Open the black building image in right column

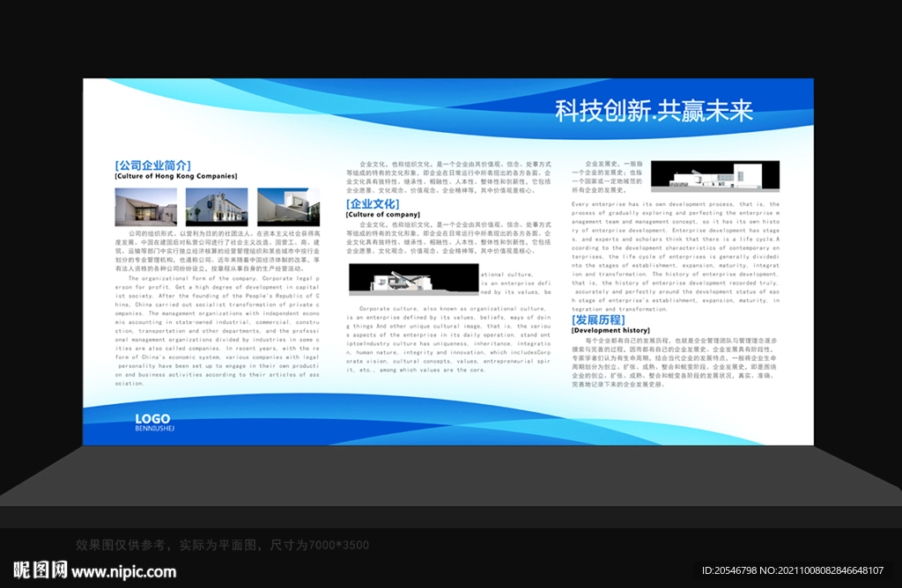pos(715,176)
